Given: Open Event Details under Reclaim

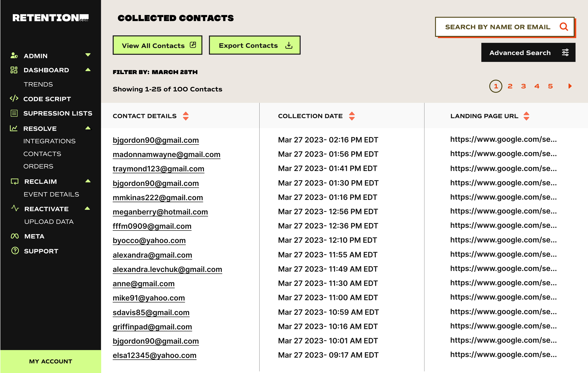Looking at the screenshot, I should point(51,194).
